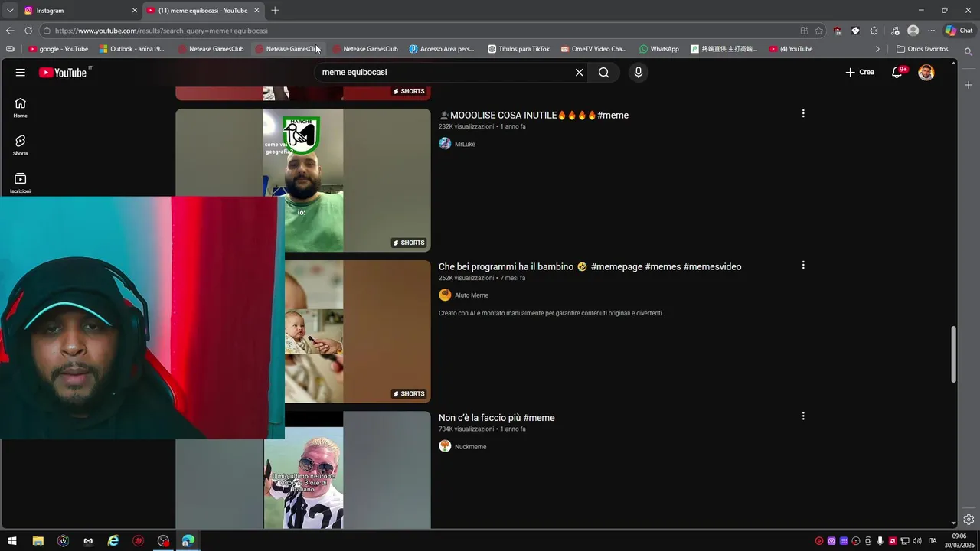The height and width of the screenshot is (551, 980).
Task: Click the page vertical scrollbar thumb
Action: (x=953, y=354)
